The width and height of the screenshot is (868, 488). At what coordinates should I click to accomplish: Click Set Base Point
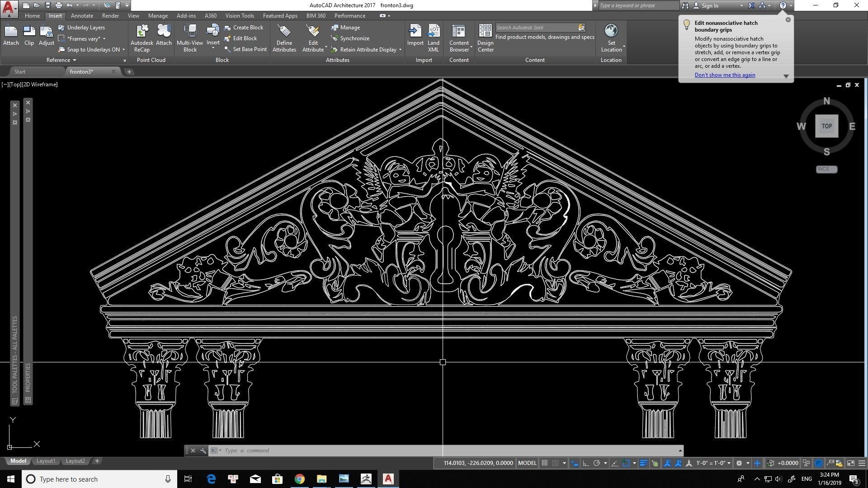pos(245,49)
